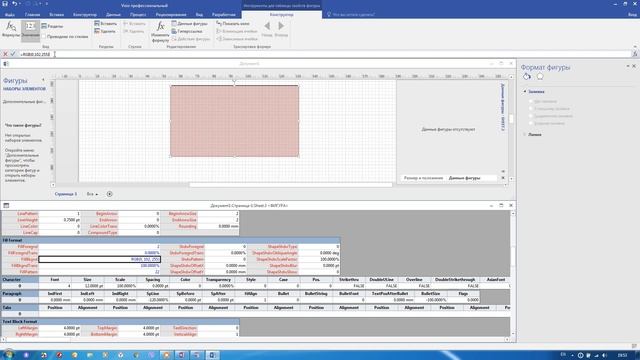
Task: Open the Windows Start button
Action: pos(8,355)
